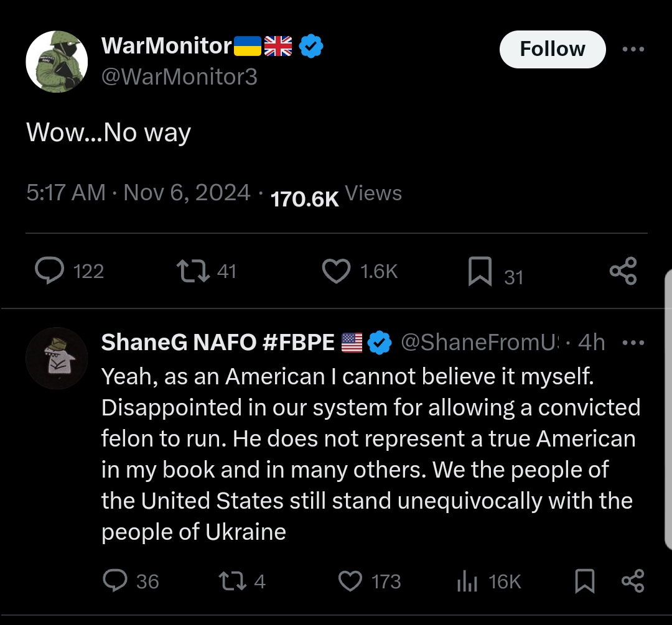672x625 pixels.
Task: Click the 170.6K Views count
Action: pyautogui.click(x=336, y=195)
